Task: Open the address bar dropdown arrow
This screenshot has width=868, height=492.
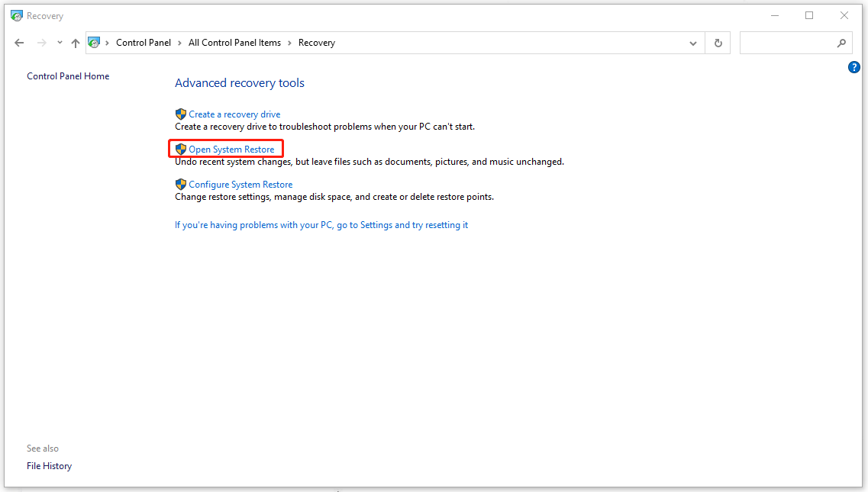Action: (x=692, y=43)
